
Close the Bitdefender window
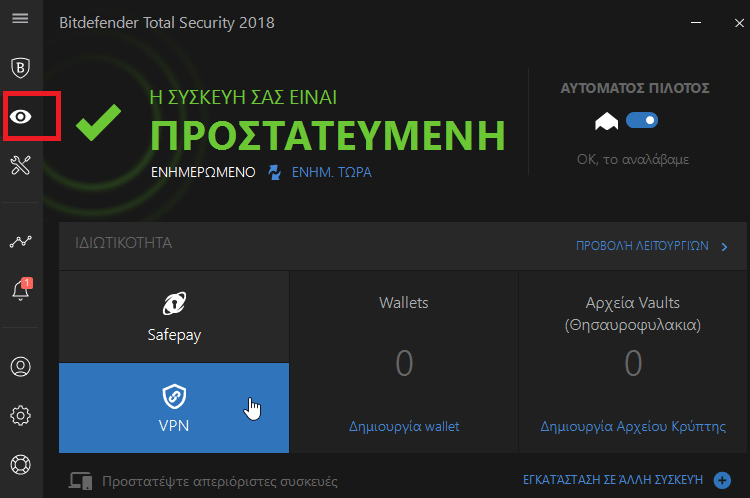point(739,22)
